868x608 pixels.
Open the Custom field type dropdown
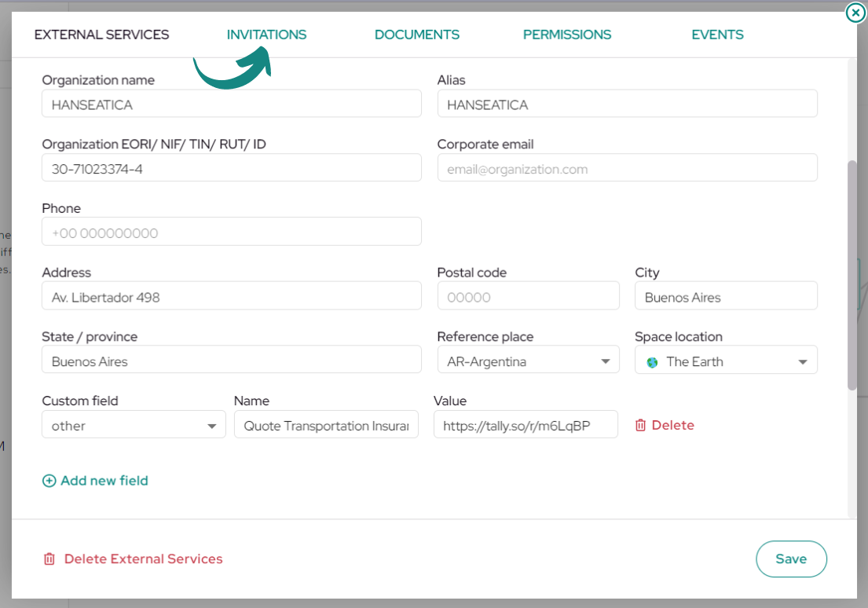[x=134, y=425]
